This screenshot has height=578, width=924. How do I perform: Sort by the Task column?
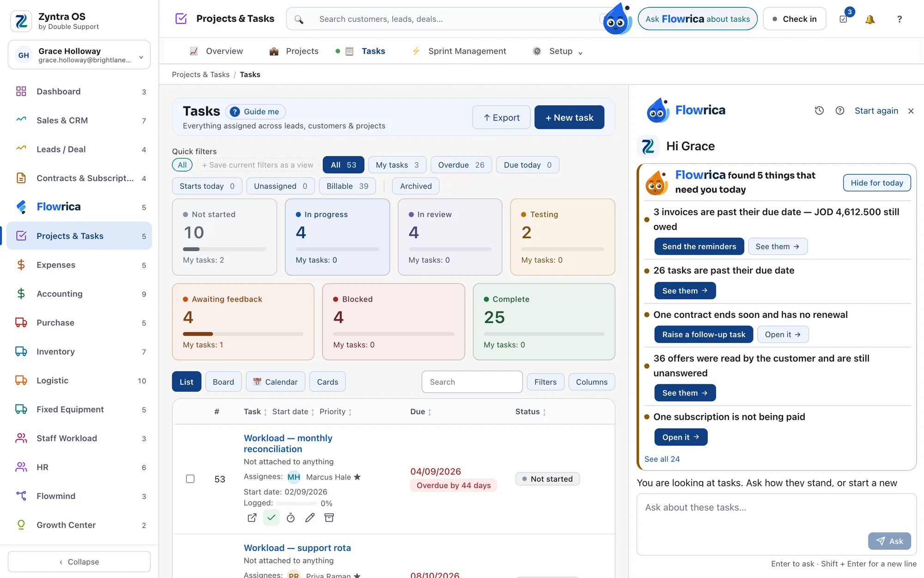[255, 412]
